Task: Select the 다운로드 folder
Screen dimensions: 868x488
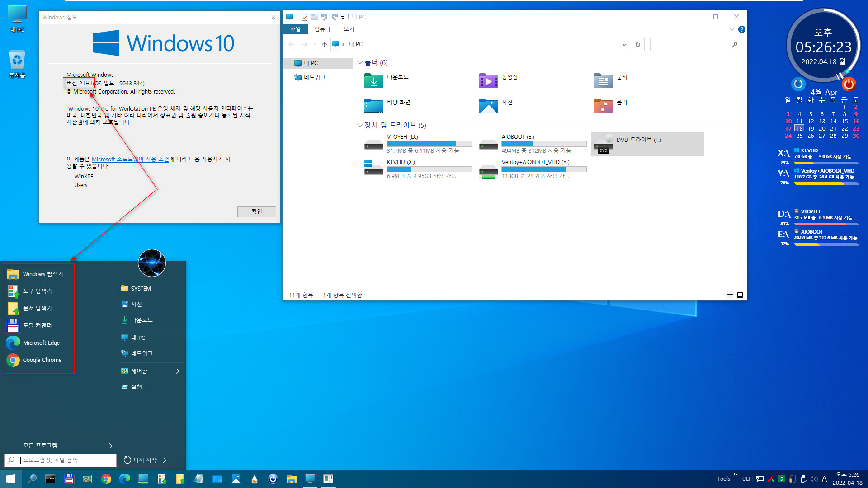Action: [x=387, y=80]
